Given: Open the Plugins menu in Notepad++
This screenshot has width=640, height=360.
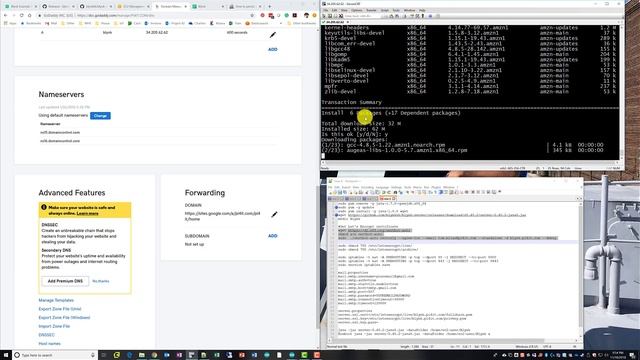Looking at the screenshot, I should (x=436, y=187).
